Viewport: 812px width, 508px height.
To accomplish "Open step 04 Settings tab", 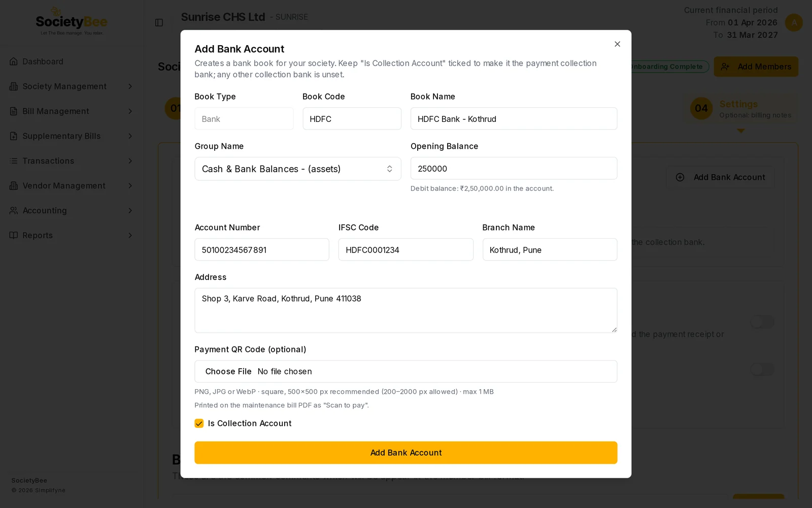I will pyautogui.click(x=741, y=109).
